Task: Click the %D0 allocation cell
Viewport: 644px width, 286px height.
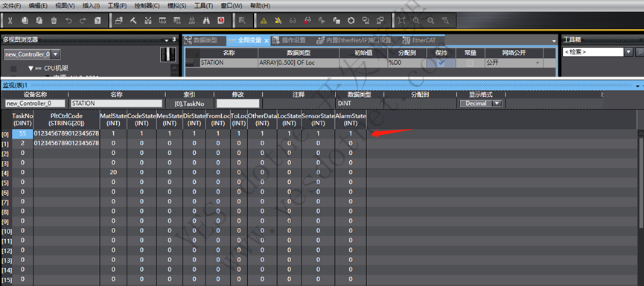Action: pyautogui.click(x=407, y=63)
